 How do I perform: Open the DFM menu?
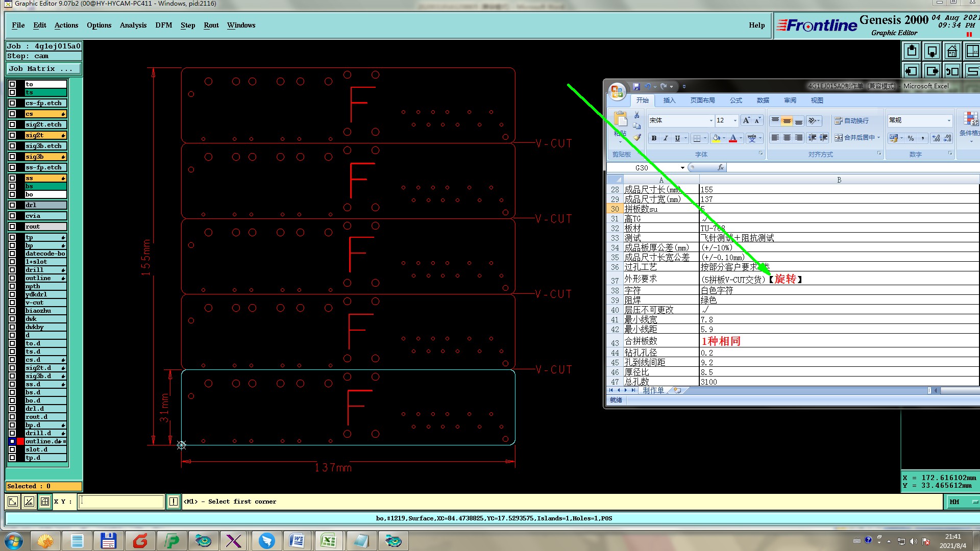tap(163, 25)
